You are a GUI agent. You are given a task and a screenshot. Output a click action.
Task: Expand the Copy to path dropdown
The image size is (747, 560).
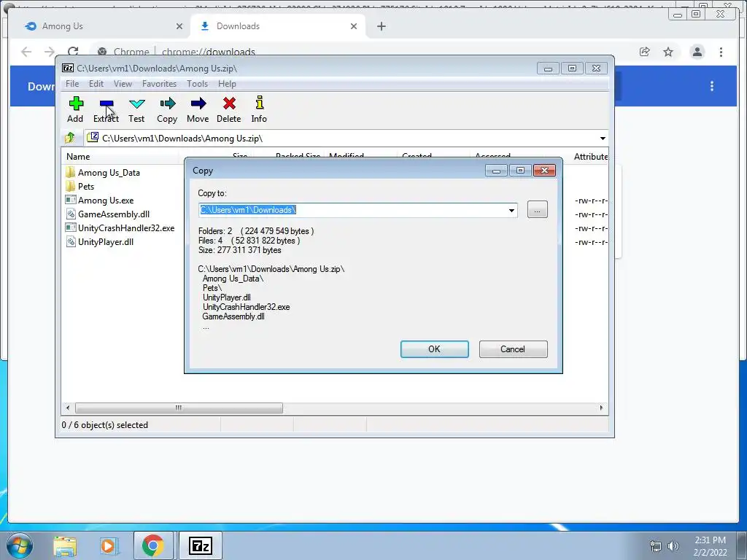(x=511, y=210)
